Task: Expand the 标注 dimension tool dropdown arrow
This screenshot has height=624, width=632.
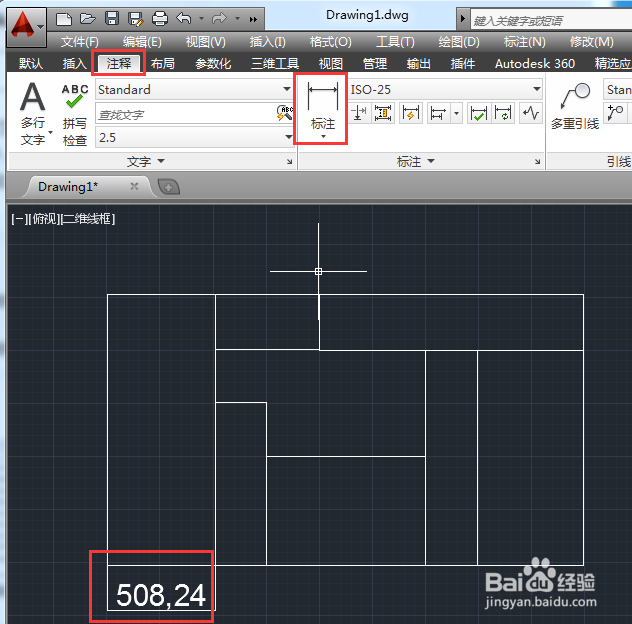Action: (x=323, y=137)
